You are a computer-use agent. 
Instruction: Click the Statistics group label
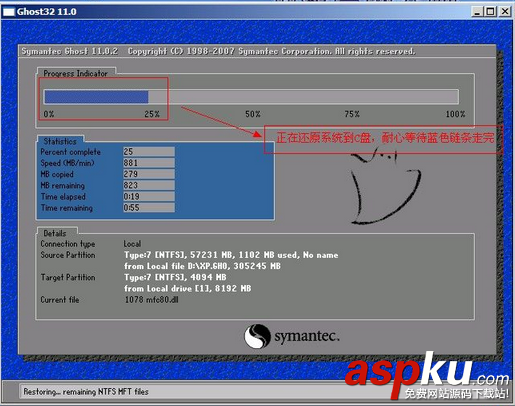click(60, 141)
